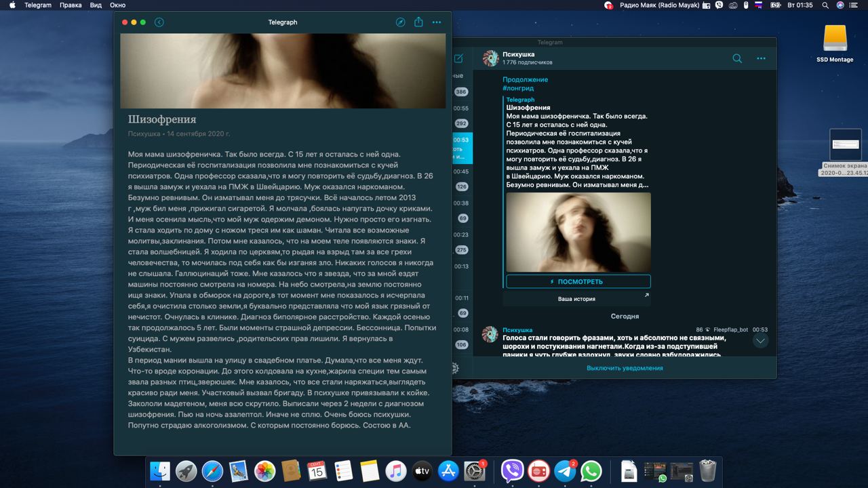Open Creative Cloud menu bar icon
Viewport: 868px width, 488px height.
(x=732, y=5)
